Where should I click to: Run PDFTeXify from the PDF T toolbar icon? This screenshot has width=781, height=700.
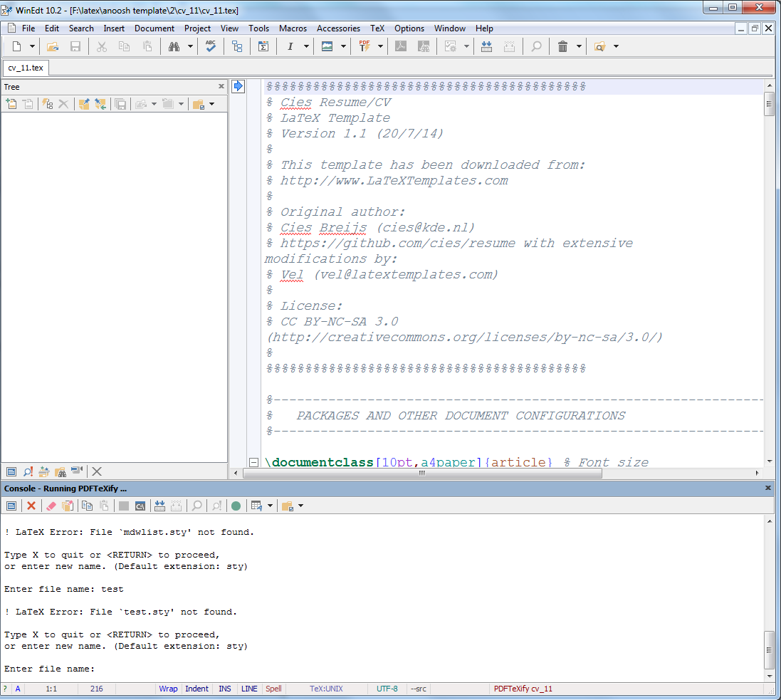coord(365,46)
